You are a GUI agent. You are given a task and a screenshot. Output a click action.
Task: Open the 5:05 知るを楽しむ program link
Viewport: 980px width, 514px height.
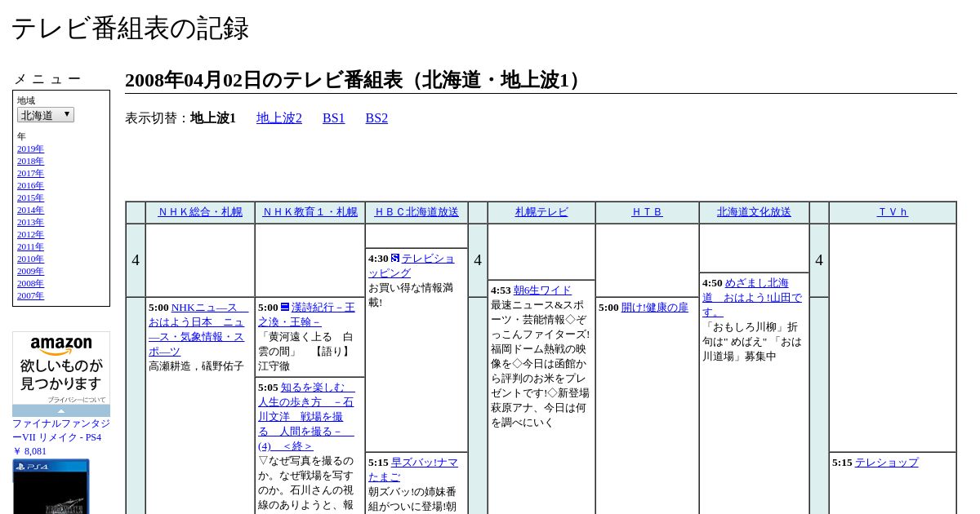(x=306, y=417)
